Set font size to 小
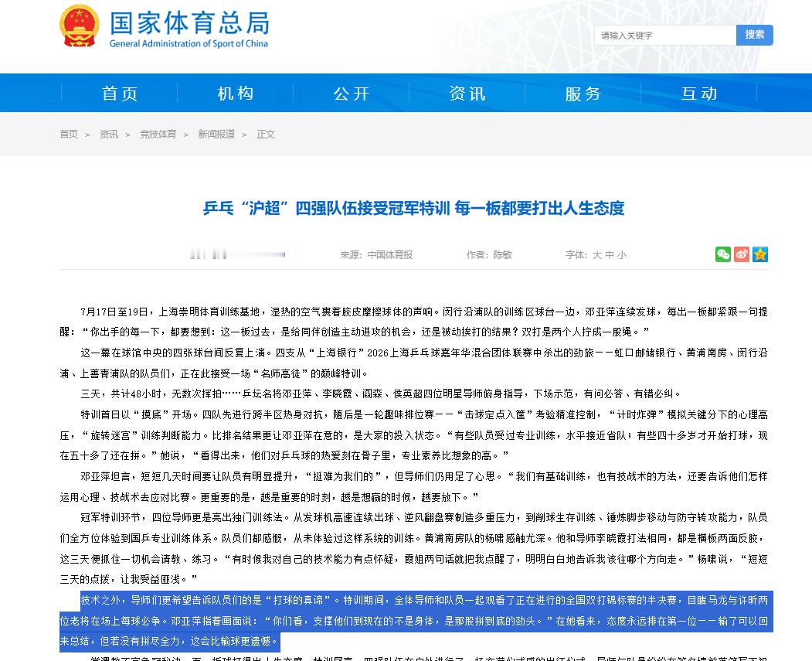The image size is (812, 661). [x=622, y=255]
